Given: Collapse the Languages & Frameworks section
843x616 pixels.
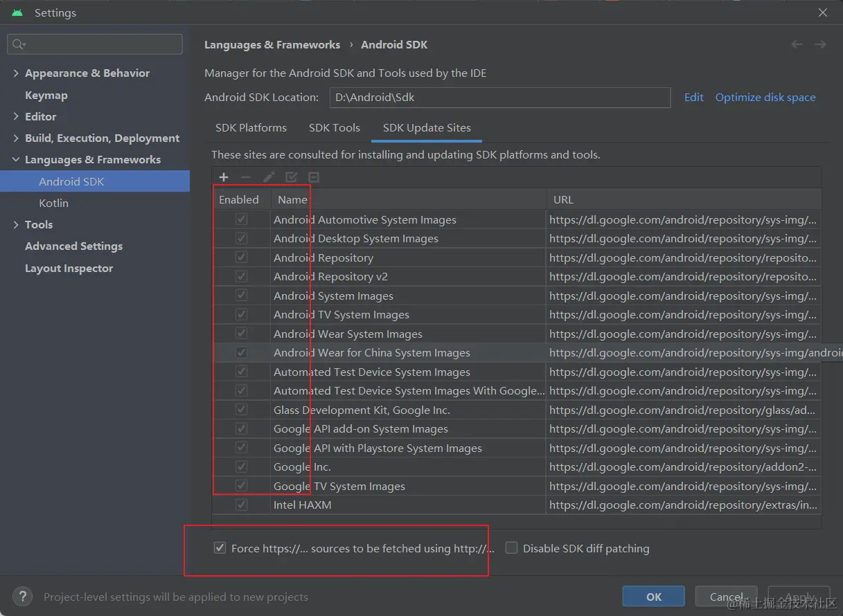Looking at the screenshot, I should point(15,159).
